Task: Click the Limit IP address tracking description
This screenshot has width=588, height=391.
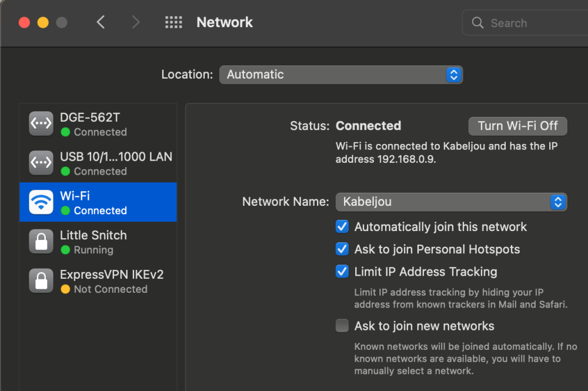Action: click(x=460, y=298)
